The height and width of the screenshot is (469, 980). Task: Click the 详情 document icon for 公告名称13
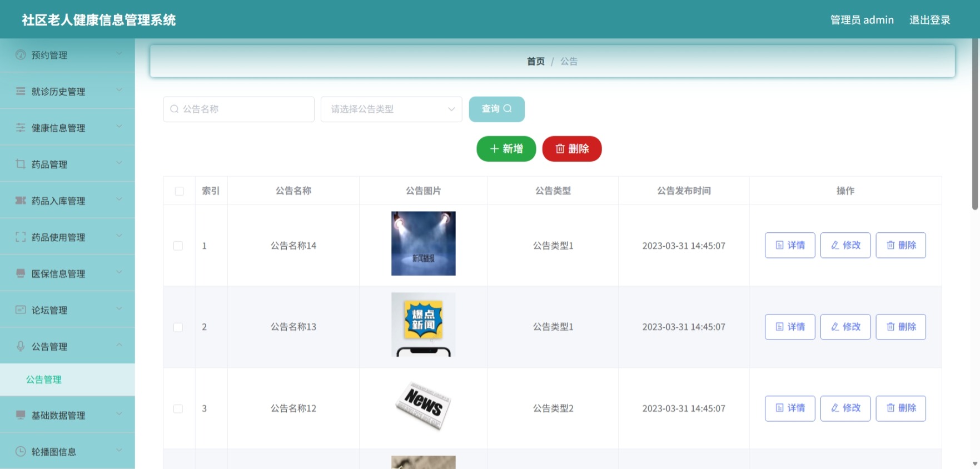click(779, 327)
